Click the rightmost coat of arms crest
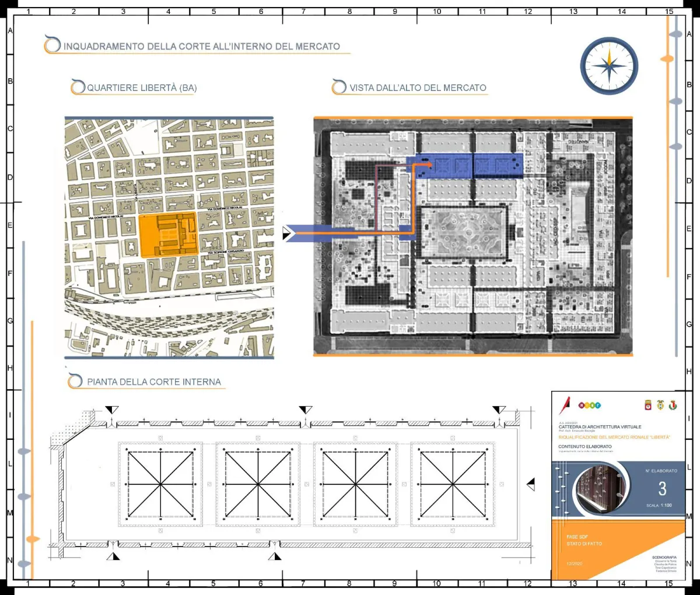Viewport: 700px width, 595px height. (673, 405)
